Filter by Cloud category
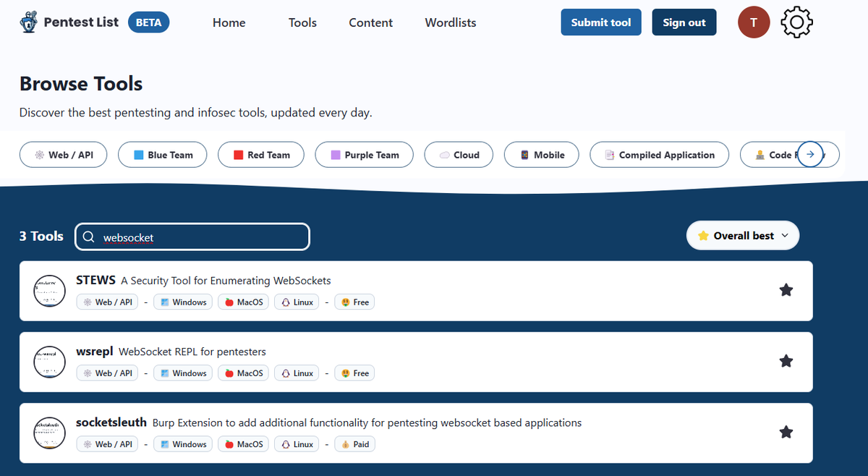 tap(459, 155)
